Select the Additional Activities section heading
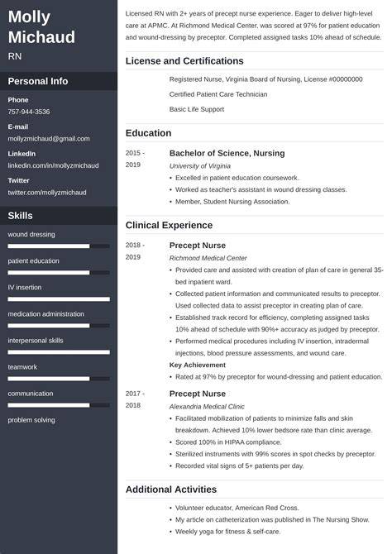 pos(171,490)
